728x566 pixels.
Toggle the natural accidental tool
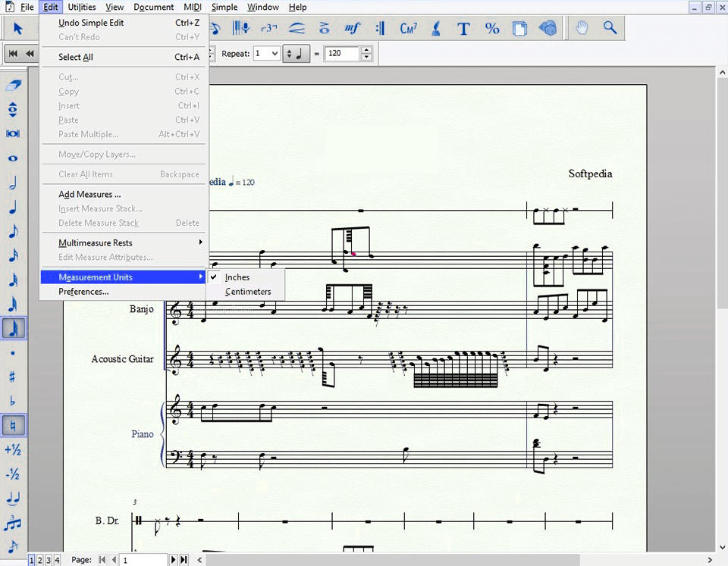(x=13, y=425)
